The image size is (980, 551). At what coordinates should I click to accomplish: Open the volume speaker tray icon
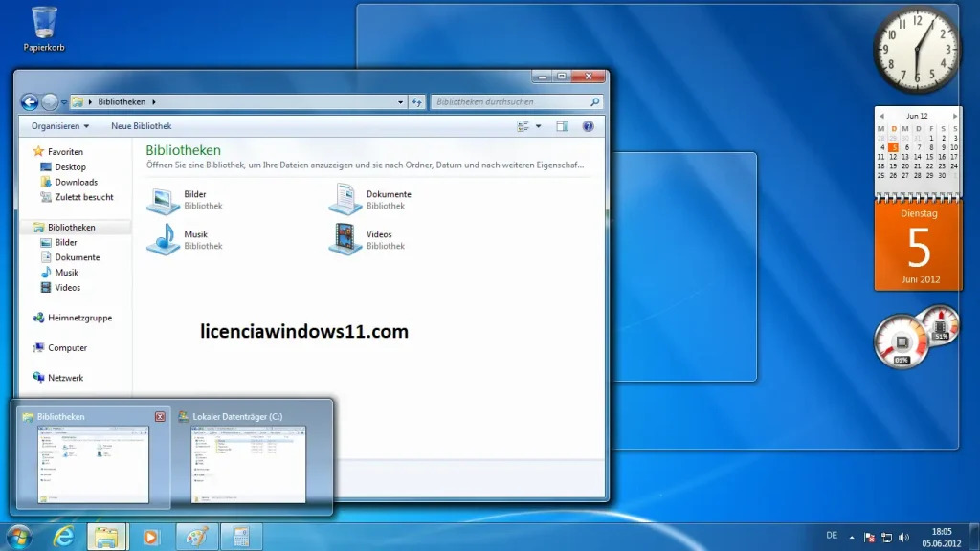tap(903, 538)
